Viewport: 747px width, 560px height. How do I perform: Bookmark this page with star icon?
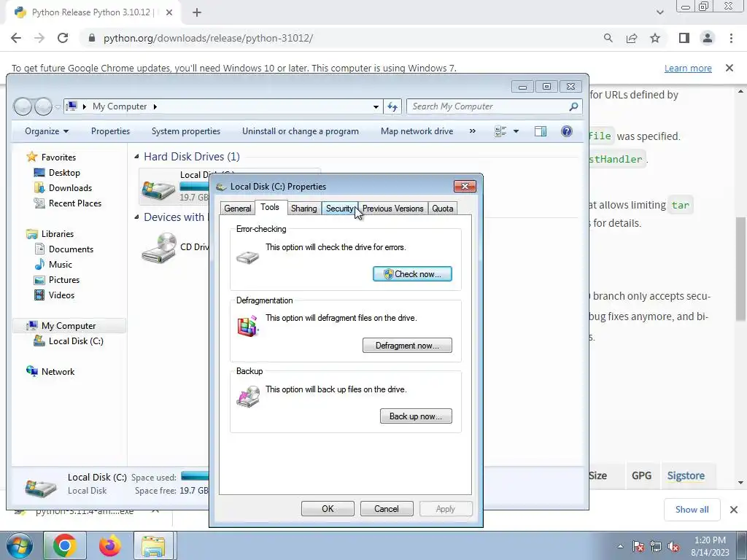(x=655, y=38)
